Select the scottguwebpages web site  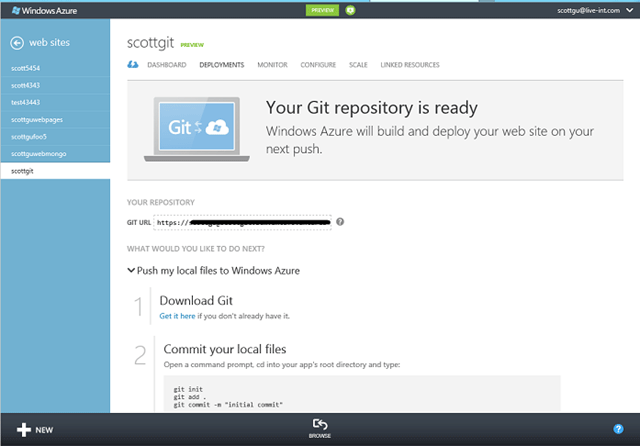click(x=56, y=120)
